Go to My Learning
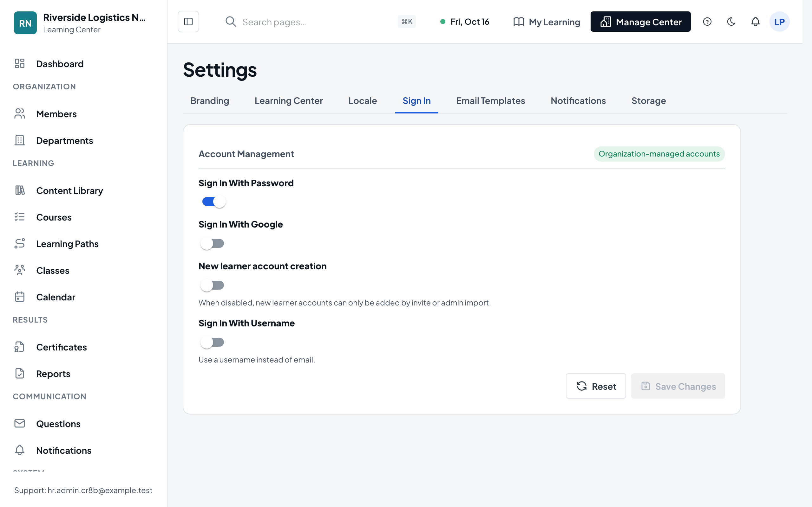Screen dimensions: 812x507 547,22
